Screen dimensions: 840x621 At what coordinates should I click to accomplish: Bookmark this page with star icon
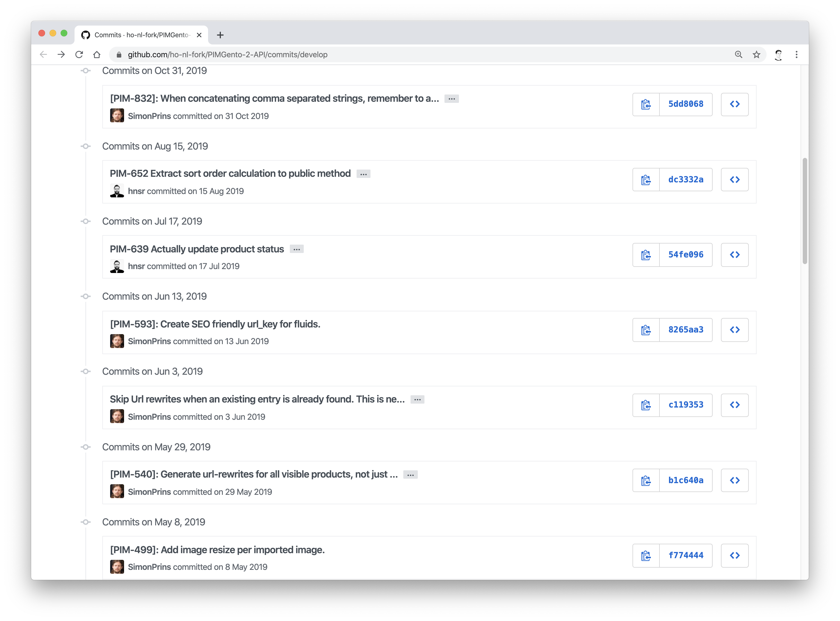coord(756,55)
